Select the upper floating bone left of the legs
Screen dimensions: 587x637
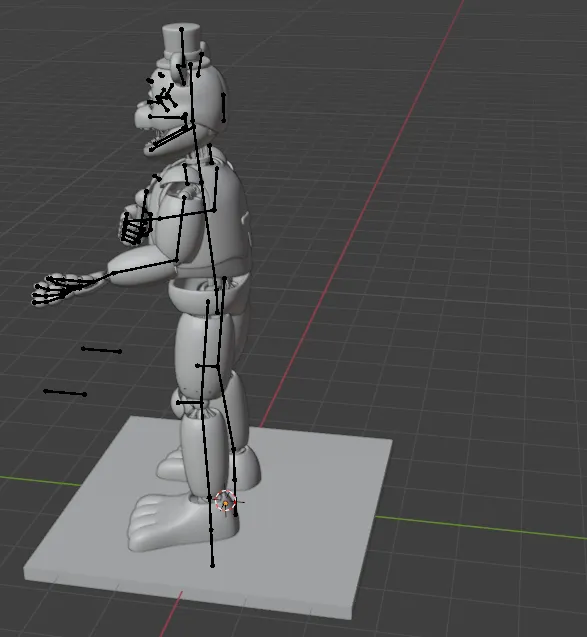click(x=101, y=350)
